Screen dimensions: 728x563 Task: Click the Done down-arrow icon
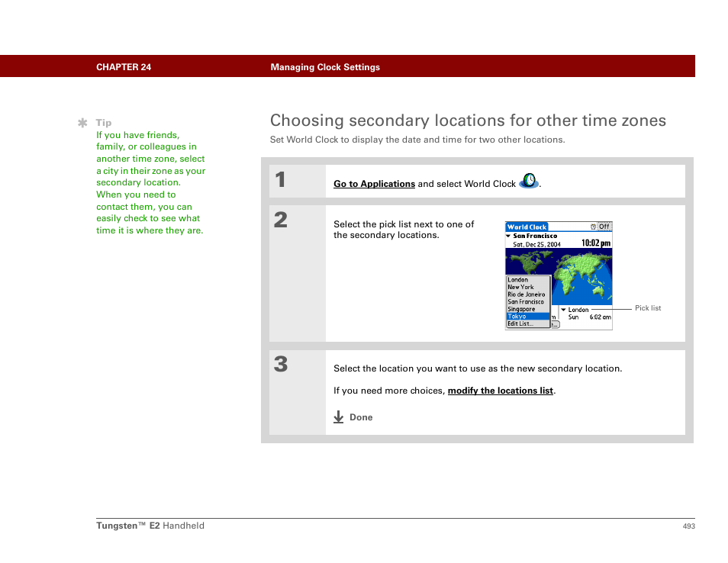coord(339,417)
